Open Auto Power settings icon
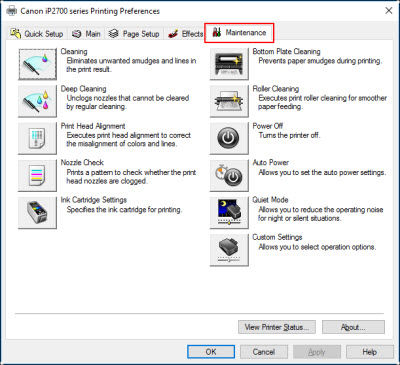This screenshot has width=400, height=365. pos(229,175)
